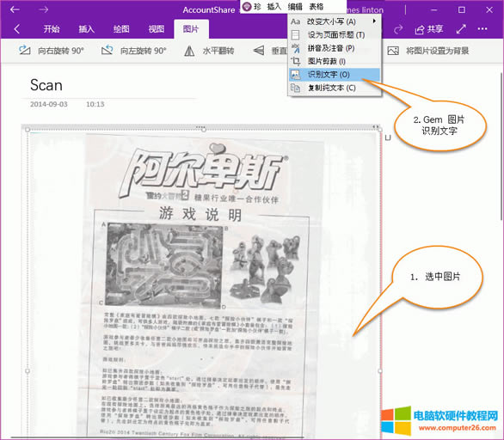Choose 图片剪裁 (I) from menu
The height and width of the screenshot is (440, 504).
[335, 61]
